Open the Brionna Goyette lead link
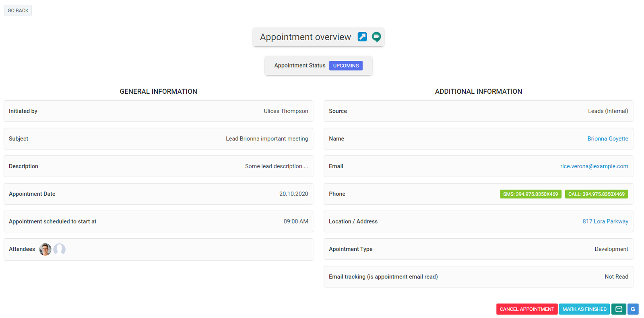Image resolution: width=644 pixels, height=318 pixels. [x=607, y=139]
